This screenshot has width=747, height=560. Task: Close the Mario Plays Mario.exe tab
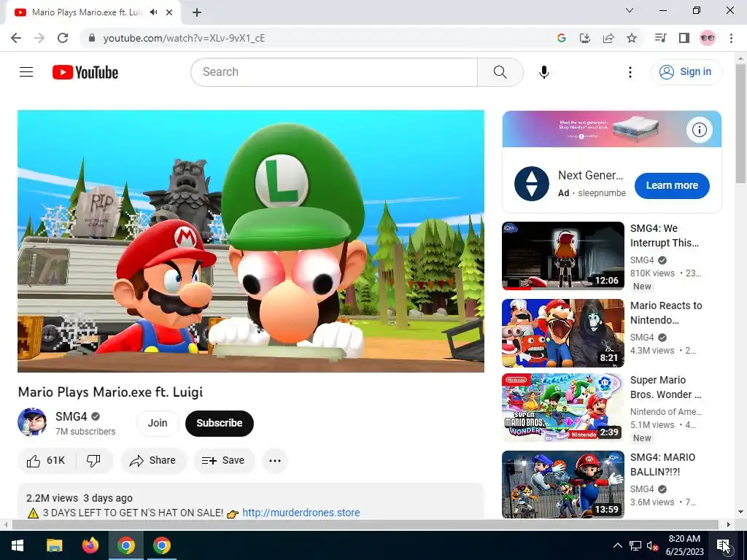click(169, 12)
